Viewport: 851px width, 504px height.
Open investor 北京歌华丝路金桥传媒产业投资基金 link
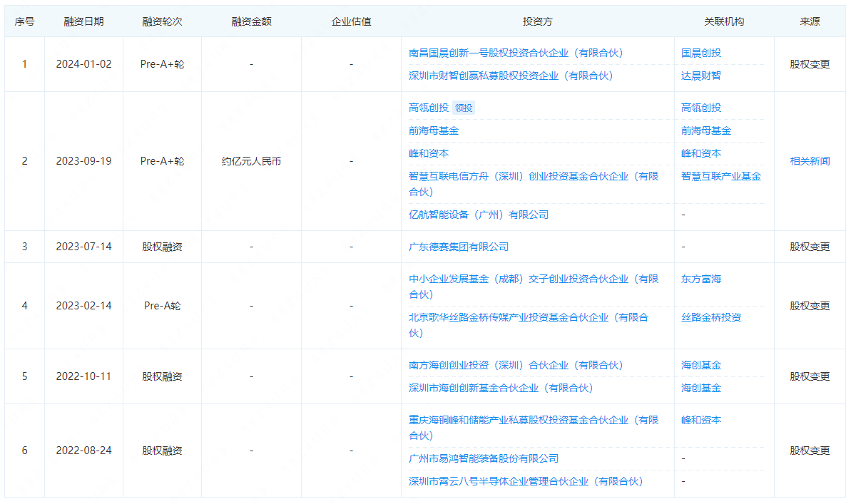pos(529,324)
